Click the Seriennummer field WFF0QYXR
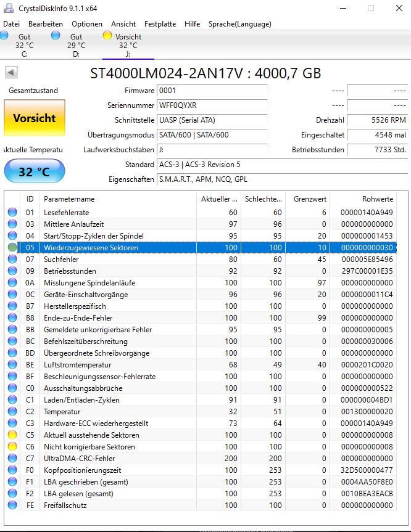This screenshot has height=532, width=411. coord(212,105)
